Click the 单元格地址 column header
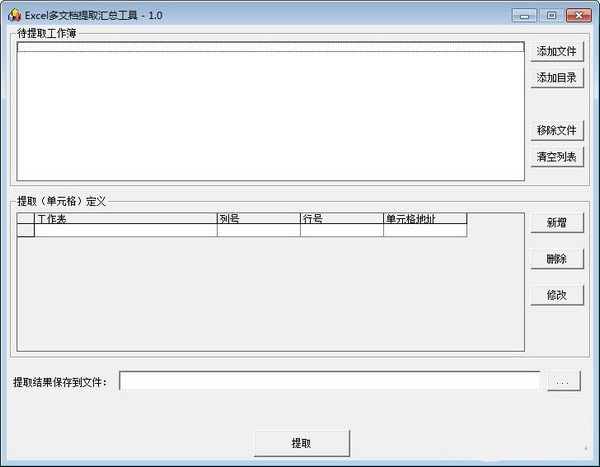The image size is (600, 467). point(425,219)
